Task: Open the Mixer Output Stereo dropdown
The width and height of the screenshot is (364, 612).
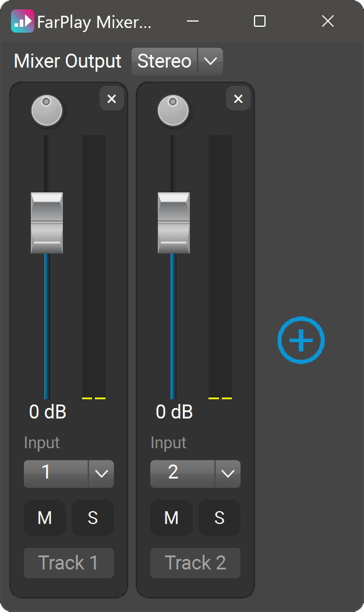Action: [210, 61]
